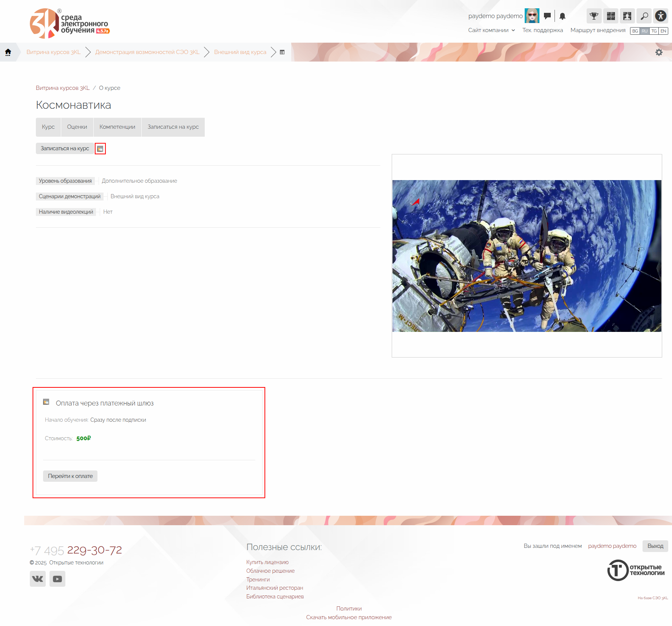Switch site language to TG

pyautogui.click(x=654, y=31)
